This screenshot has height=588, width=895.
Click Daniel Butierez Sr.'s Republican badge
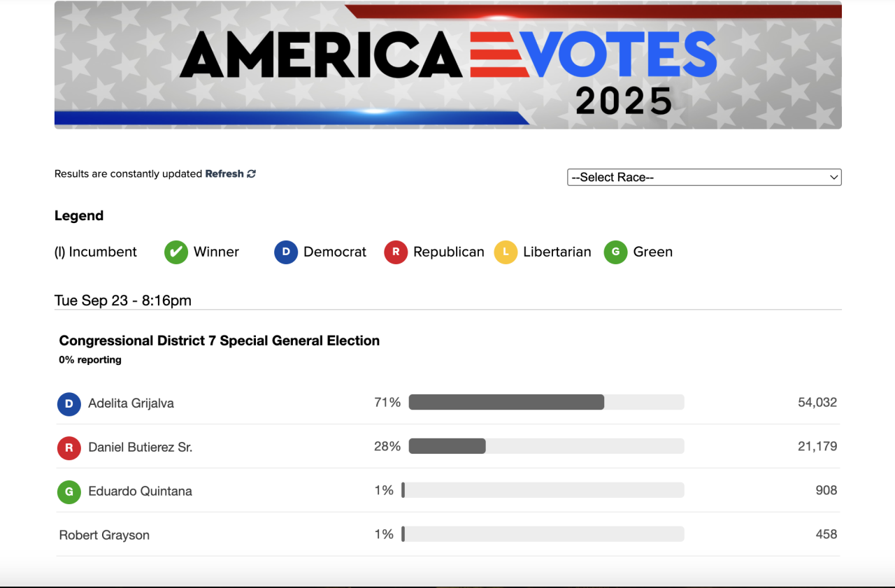click(69, 447)
